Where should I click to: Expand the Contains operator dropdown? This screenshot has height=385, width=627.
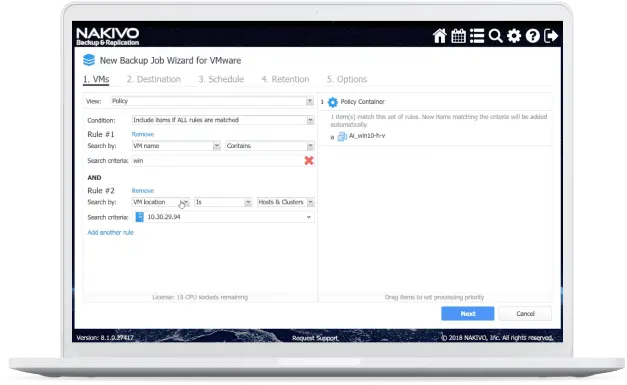[x=270, y=146]
